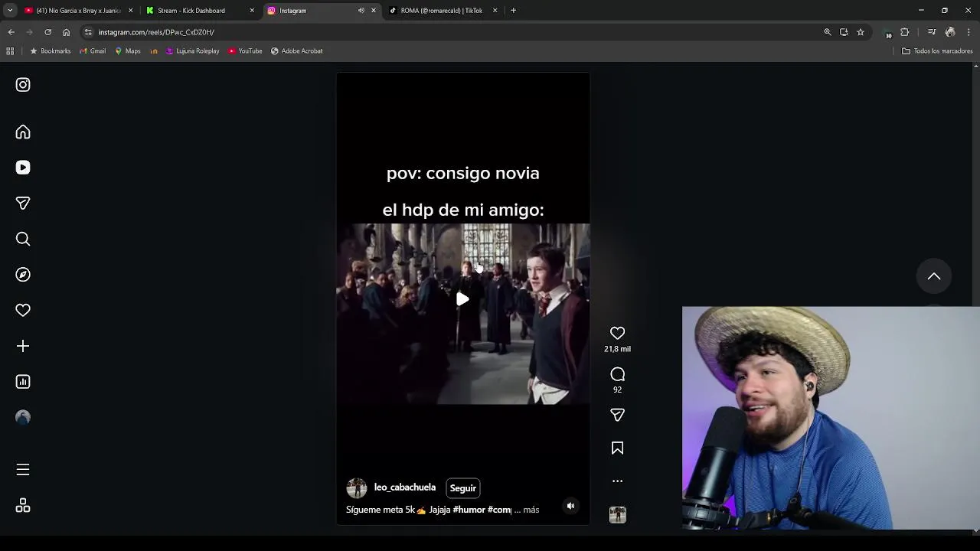Open the #humor hashtag link
Screen dimensions: 980x551
click(x=469, y=510)
